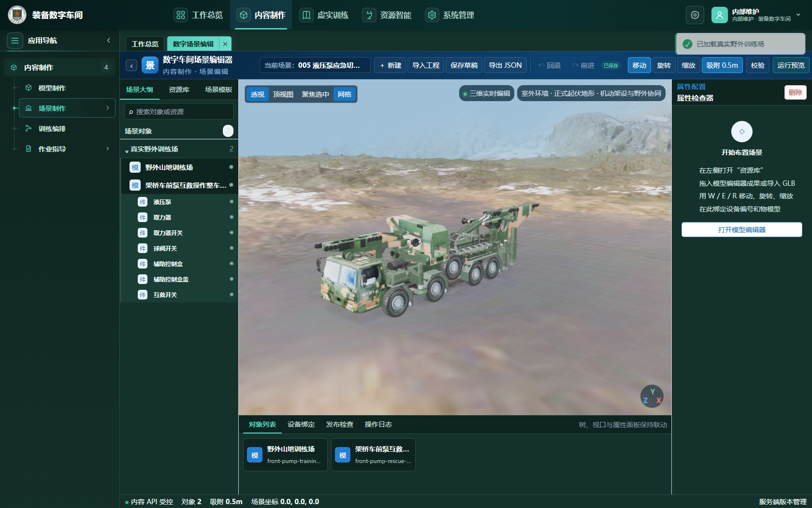The width and height of the screenshot is (812, 508).
Task: Click the 模 icon of 野外山地训练场 row
Action: coord(135,167)
